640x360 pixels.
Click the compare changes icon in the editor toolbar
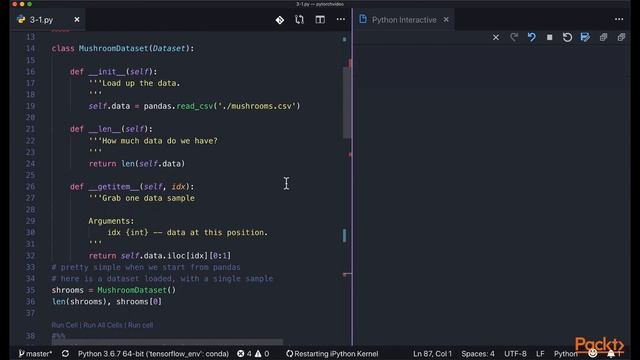[300, 20]
